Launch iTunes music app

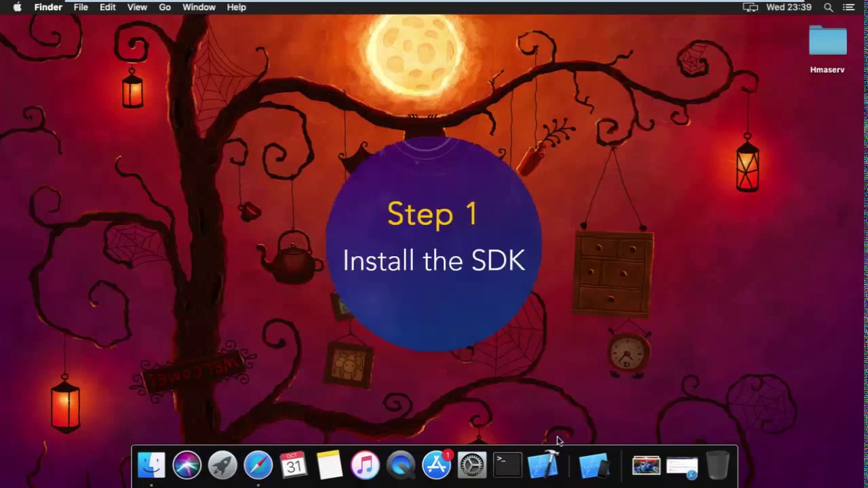365,465
